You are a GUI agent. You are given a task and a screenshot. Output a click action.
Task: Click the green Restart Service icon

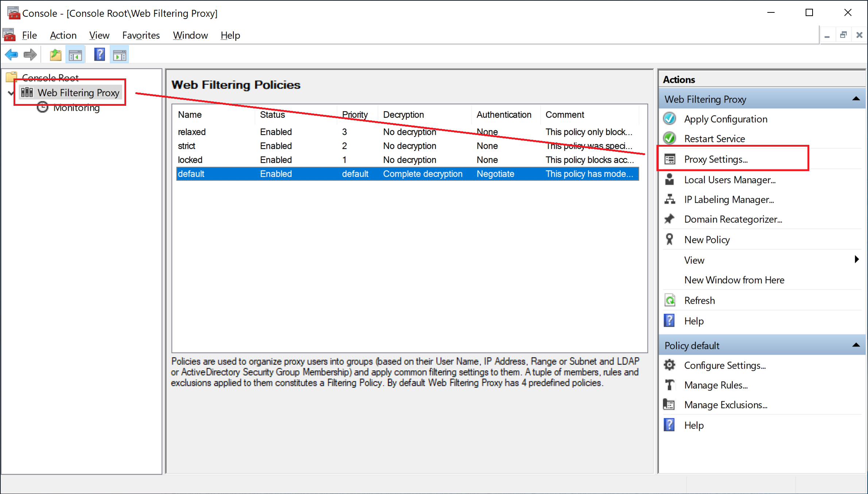click(x=670, y=139)
